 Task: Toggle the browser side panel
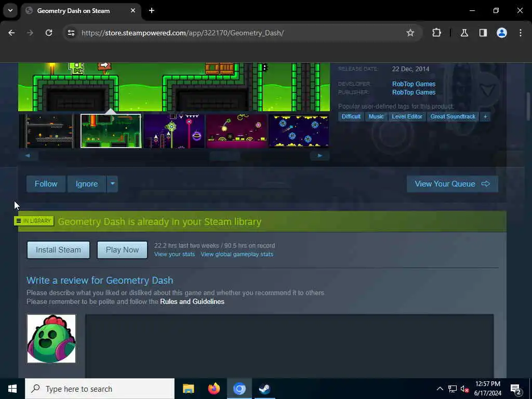point(483,33)
